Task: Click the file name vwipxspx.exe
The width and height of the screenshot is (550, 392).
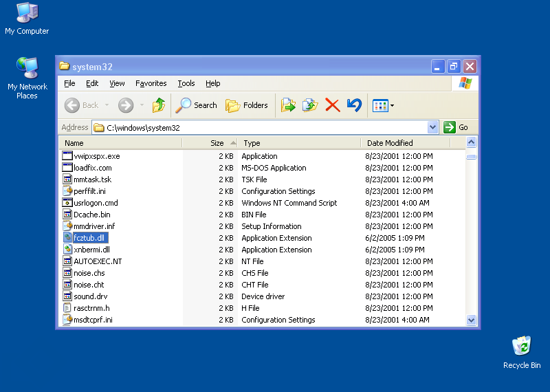Action: (x=97, y=156)
